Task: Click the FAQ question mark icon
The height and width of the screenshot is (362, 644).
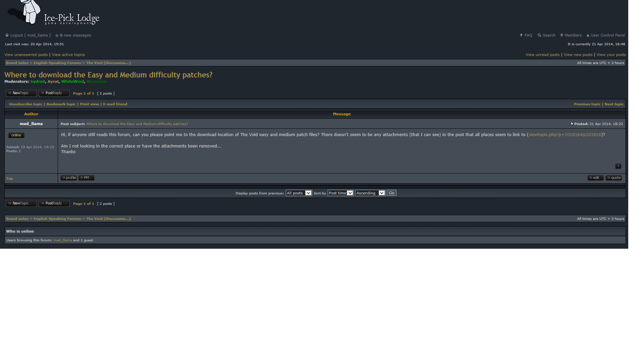Action: pyautogui.click(x=521, y=35)
